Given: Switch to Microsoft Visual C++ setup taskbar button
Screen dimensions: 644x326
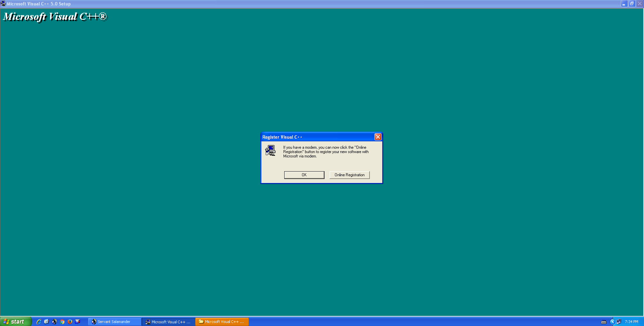Looking at the screenshot, I should pos(168,322).
